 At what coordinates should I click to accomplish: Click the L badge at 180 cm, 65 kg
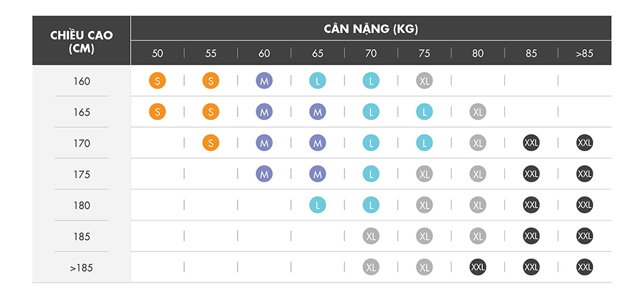pyautogui.click(x=317, y=205)
